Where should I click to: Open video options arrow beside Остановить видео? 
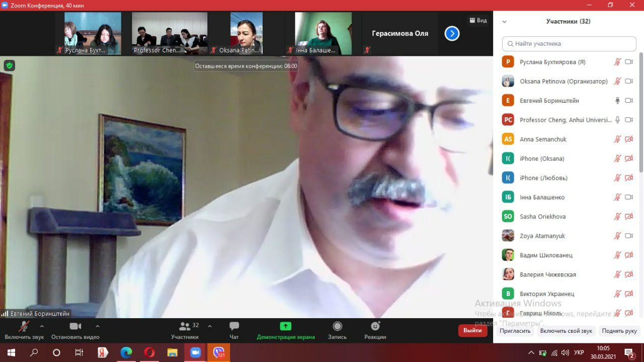(x=98, y=326)
